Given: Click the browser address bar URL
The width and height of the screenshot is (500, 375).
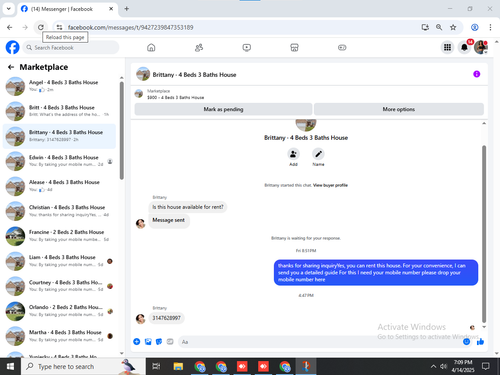Looking at the screenshot, I should (130, 27).
